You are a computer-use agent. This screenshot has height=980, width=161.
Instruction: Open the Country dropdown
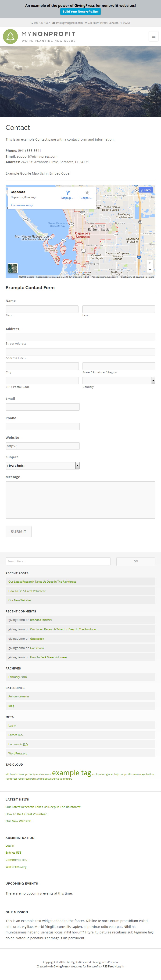[x=119, y=380]
